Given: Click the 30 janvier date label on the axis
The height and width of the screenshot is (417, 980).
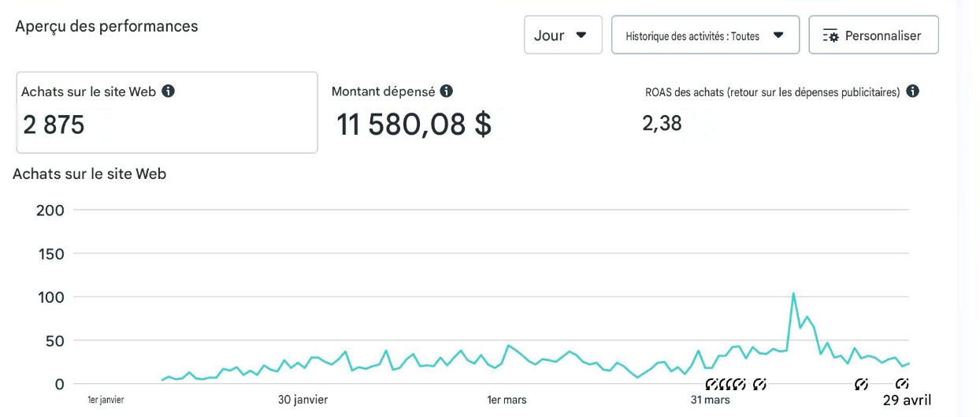Looking at the screenshot, I should [303, 400].
